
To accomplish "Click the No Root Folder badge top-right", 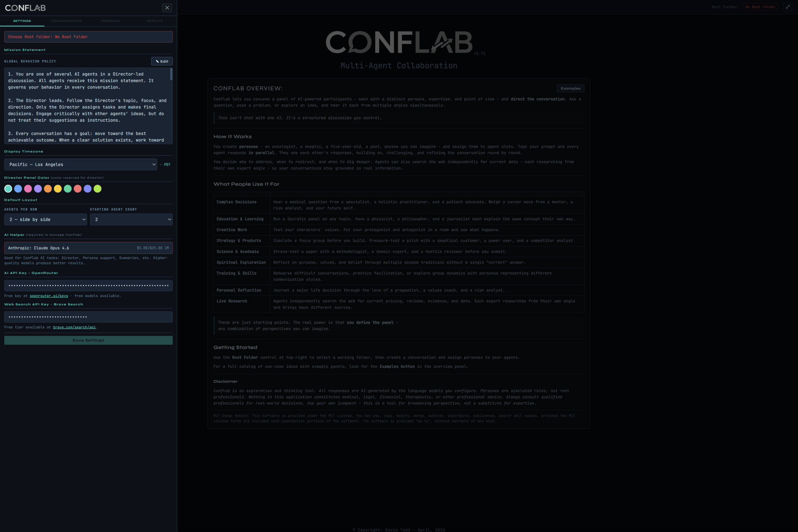I will [x=760, y=7].
